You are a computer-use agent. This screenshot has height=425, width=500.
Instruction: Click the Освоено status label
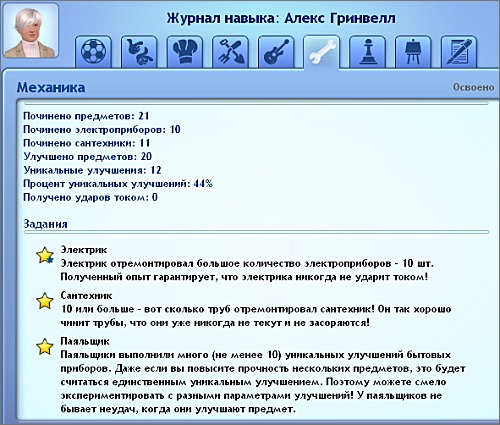tap(473, 87)
